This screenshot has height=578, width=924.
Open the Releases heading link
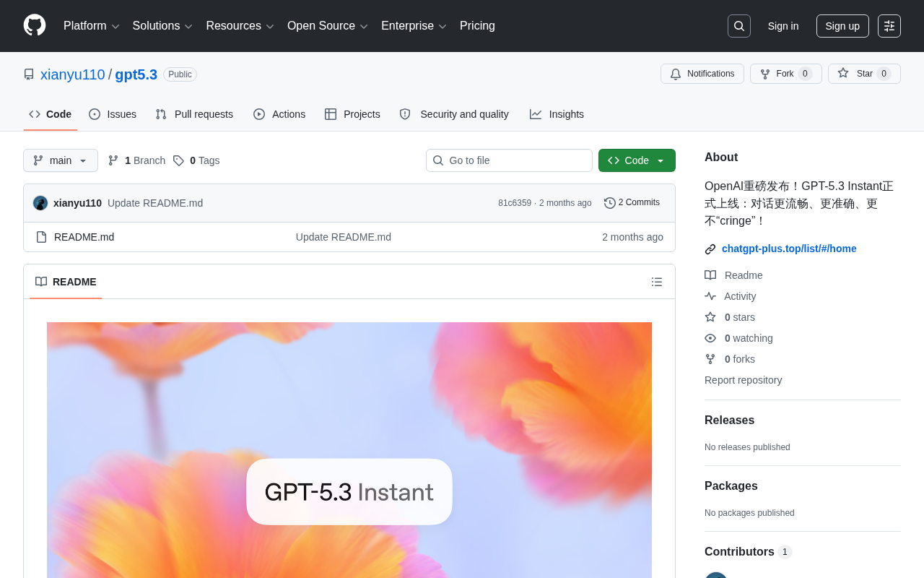730,420
